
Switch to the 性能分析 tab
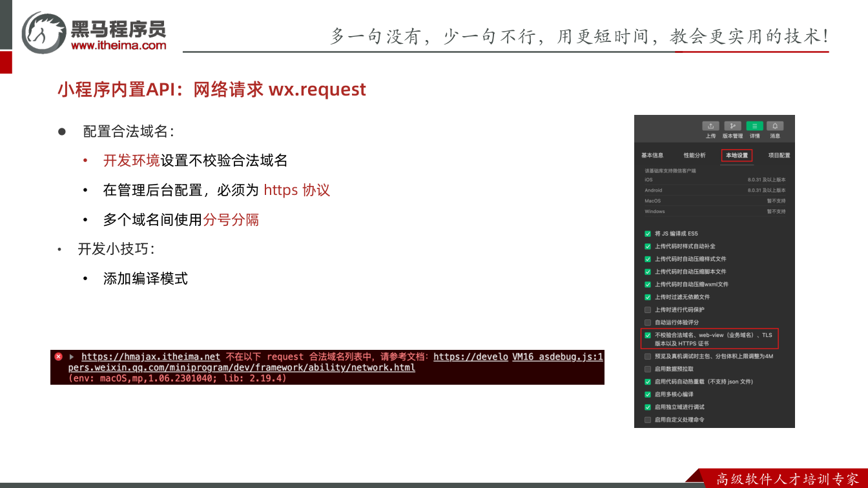[x=695, y=156]
